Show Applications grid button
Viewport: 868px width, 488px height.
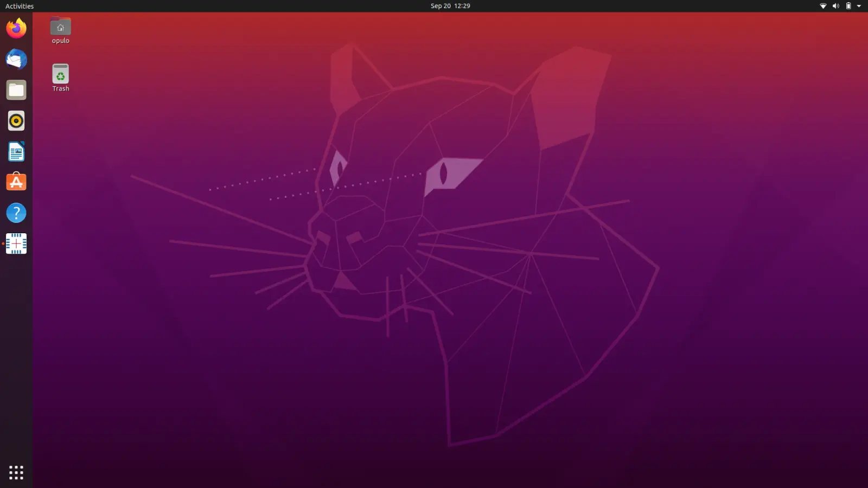16,472
